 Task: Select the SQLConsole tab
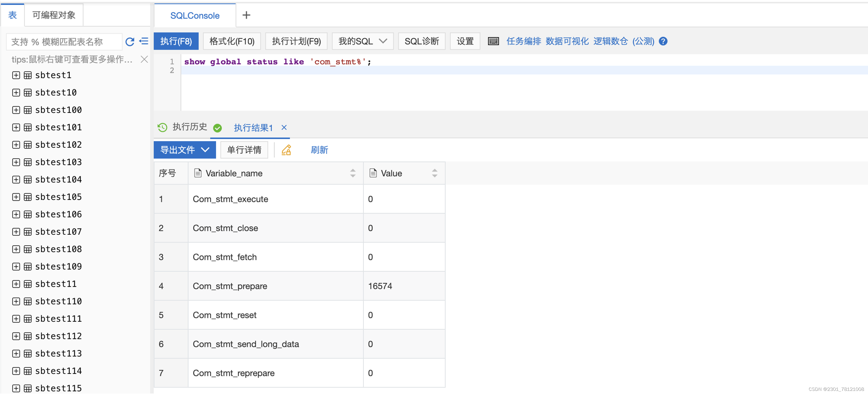point(195,16)
